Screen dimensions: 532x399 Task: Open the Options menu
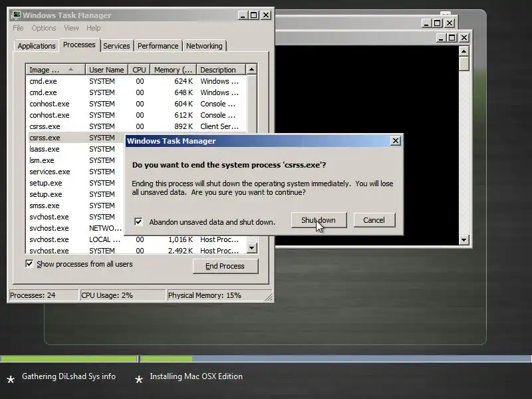(44, 28)
